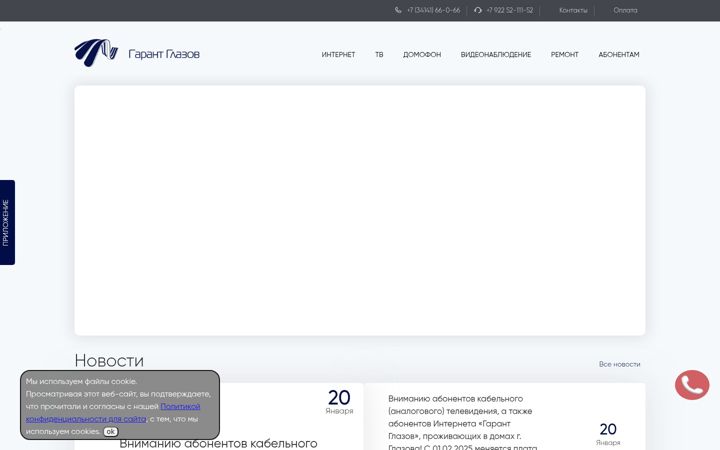Open the main banner slider area

(360, 210)
